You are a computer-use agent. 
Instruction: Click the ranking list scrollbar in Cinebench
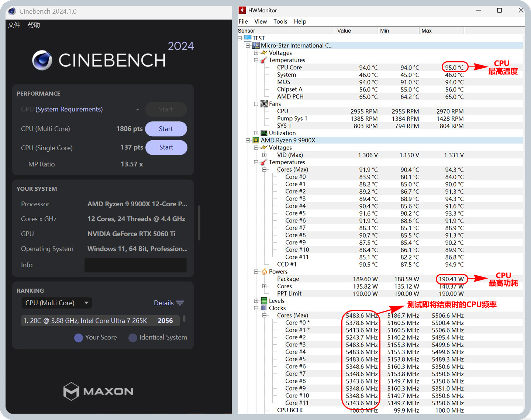tap(184, 319)
